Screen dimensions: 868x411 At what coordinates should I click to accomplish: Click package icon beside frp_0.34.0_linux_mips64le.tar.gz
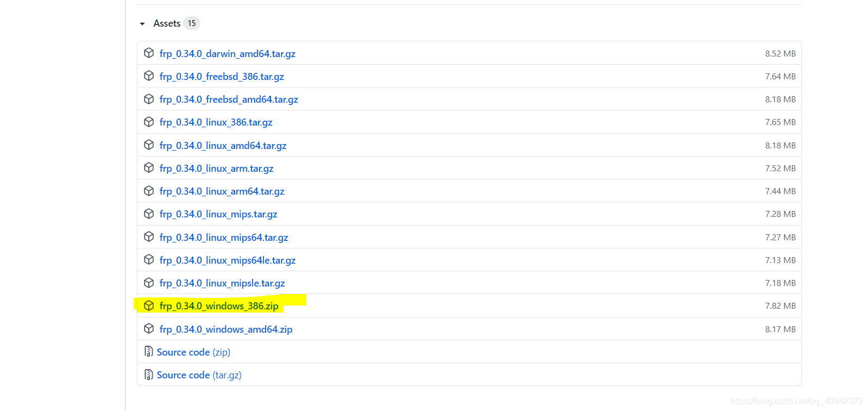point(149,259)
